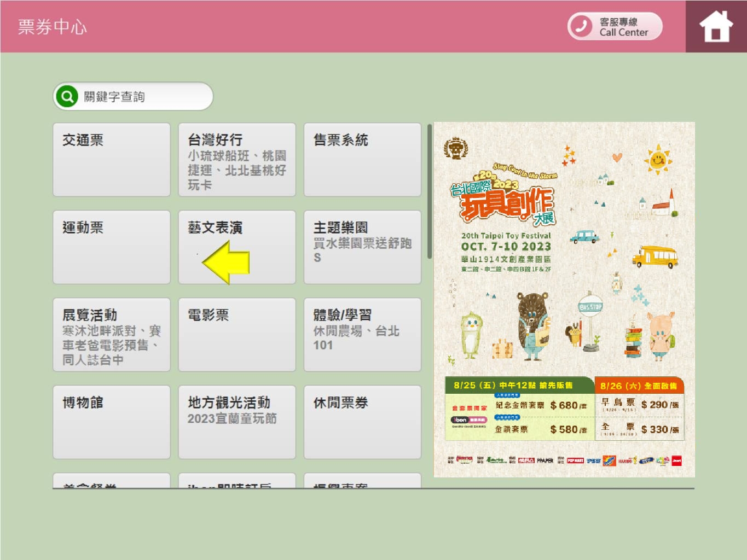Open the 客服專線 Call Center button
The height and width of the screenshot is (560, 747).
point(615,26)
